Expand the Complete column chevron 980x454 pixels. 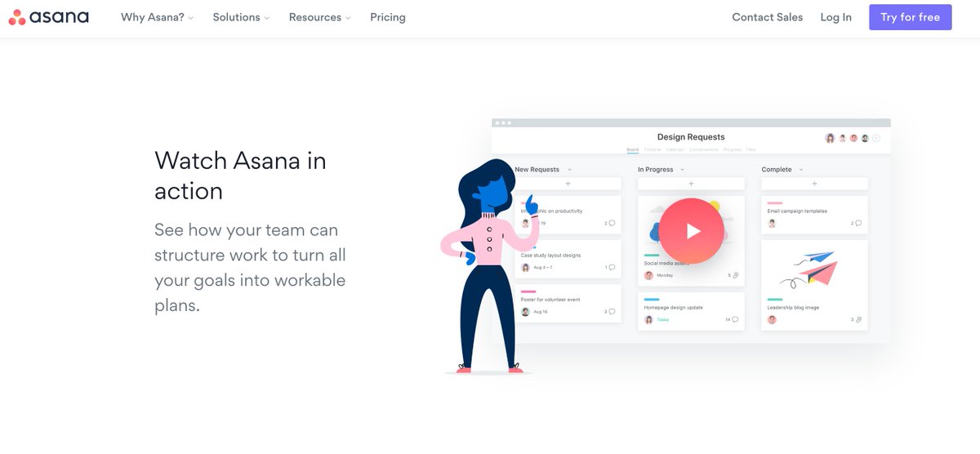[801, 170]
